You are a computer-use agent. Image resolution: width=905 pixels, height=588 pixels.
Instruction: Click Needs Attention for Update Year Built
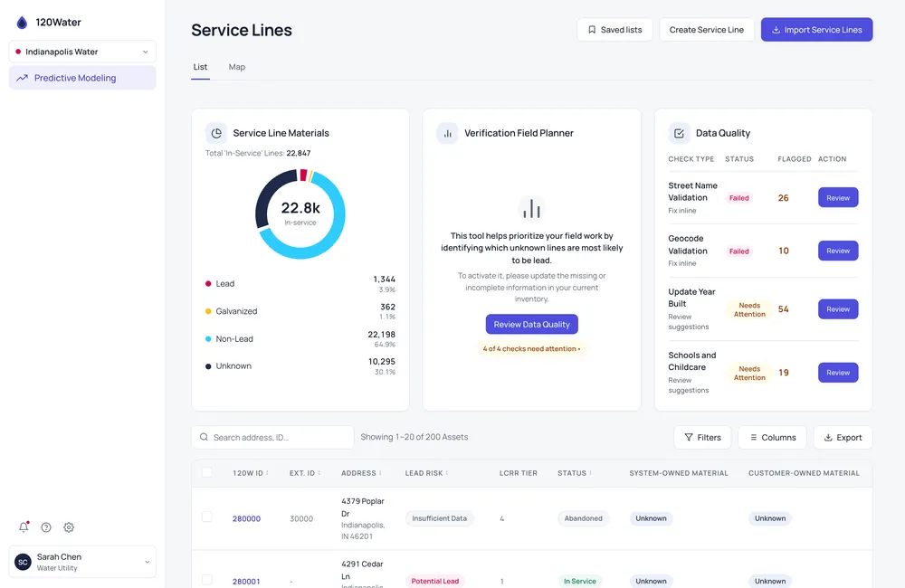[x=749, y=310]
